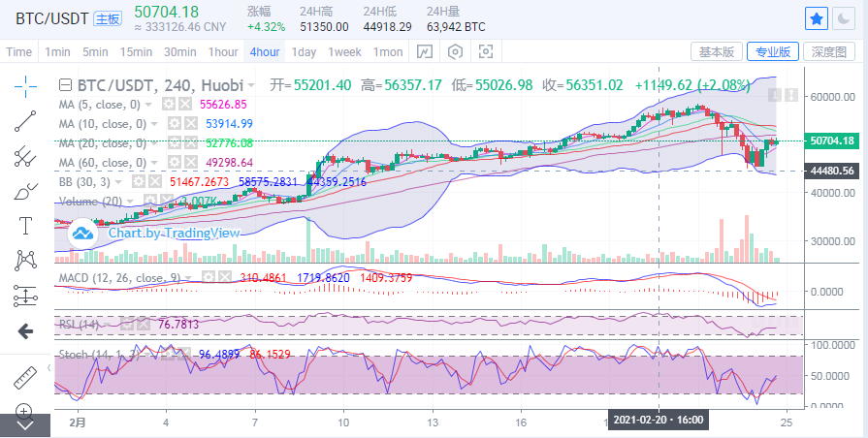Expand the RSI (14) dropdown arrow
Screen dimensions: 868x438
tap(107, 324)
